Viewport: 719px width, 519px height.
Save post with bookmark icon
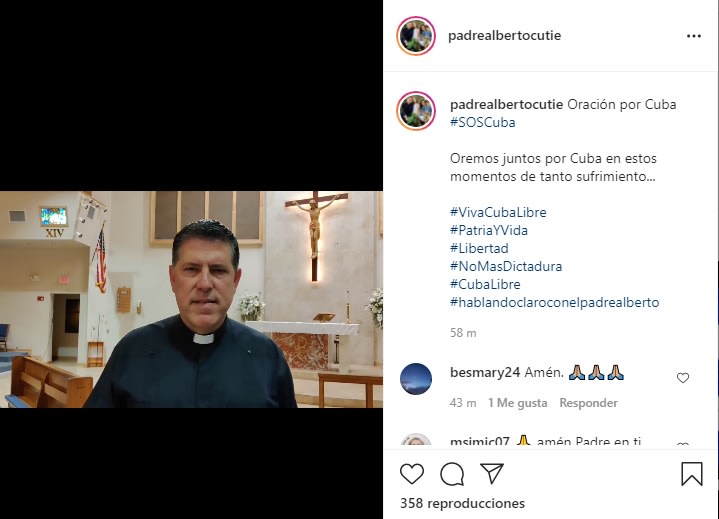(691, 474)
